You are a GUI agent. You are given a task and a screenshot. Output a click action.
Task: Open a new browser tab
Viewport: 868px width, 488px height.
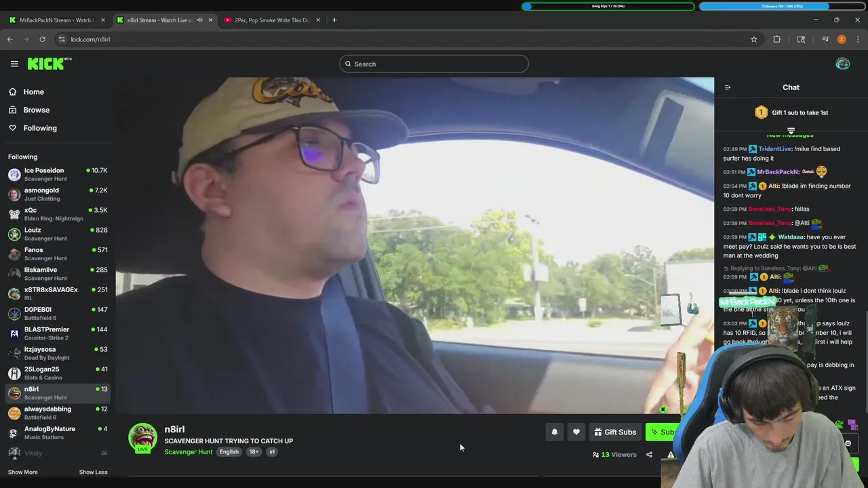click(x=334, y=20)
